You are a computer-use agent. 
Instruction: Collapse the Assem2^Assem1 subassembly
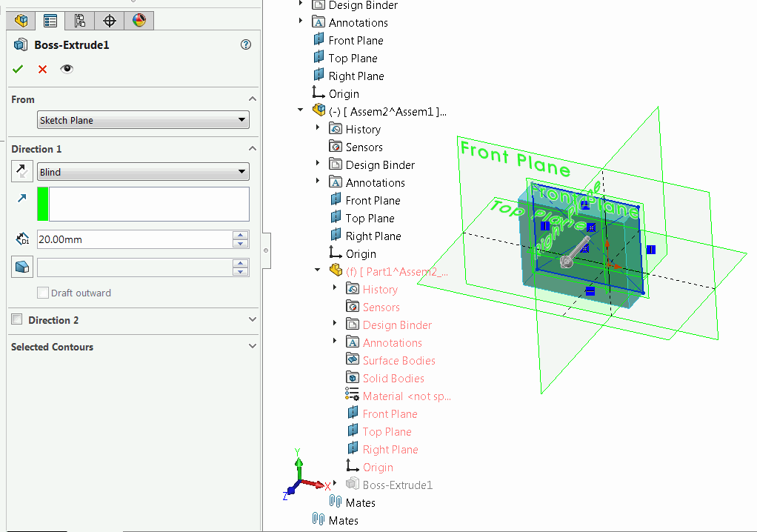click(300, 110)
